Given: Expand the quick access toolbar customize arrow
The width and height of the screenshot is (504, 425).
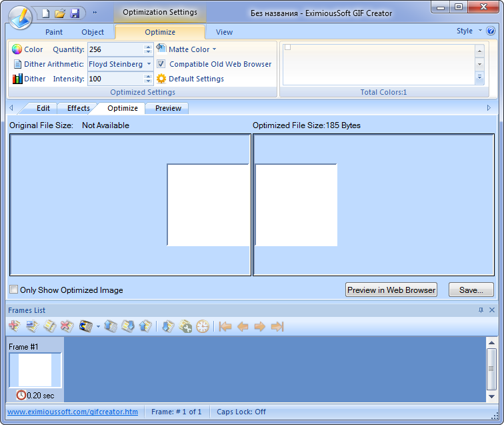Looking at the screenshot, I should coord(95,13).
